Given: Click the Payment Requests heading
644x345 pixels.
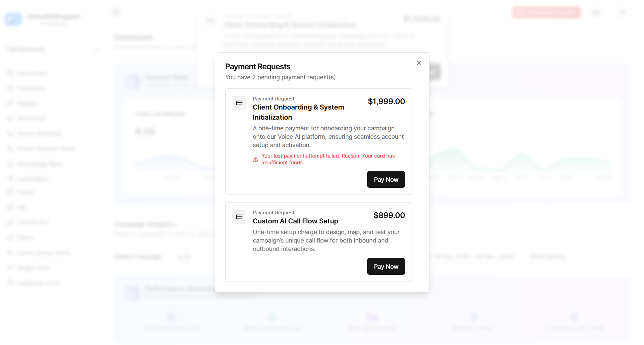Looking at the screenshot, I should click(257, 67).
